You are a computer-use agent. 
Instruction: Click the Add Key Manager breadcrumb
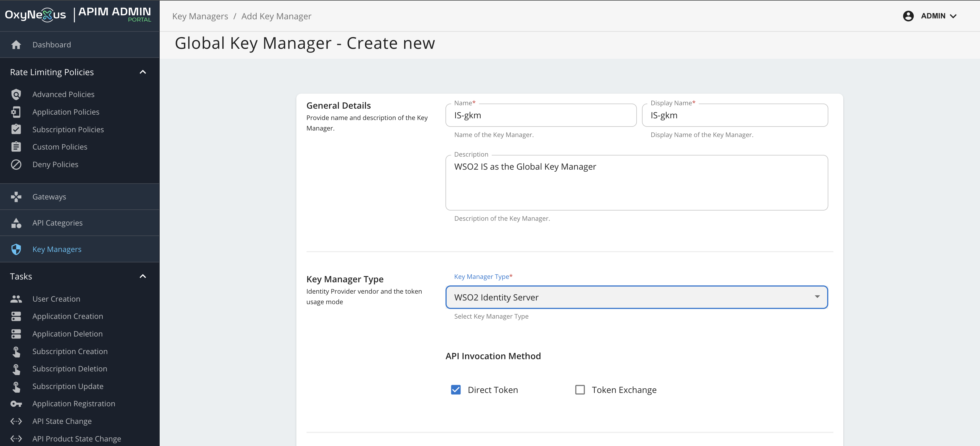pyautogui.click(x=276, y=16)
